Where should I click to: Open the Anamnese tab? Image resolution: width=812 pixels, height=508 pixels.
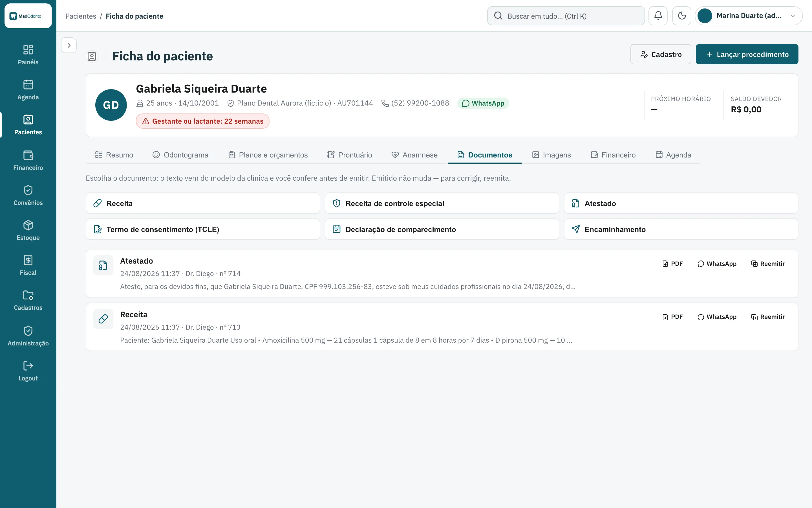[x=414, y=155]
